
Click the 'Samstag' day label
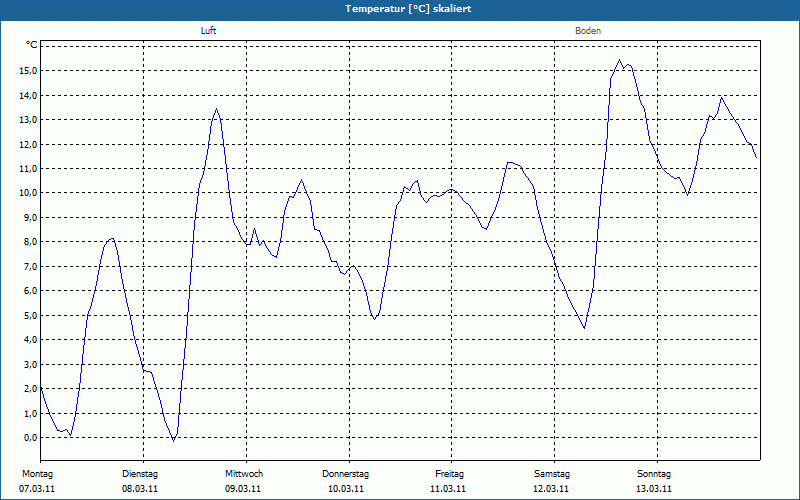[552, 474]
